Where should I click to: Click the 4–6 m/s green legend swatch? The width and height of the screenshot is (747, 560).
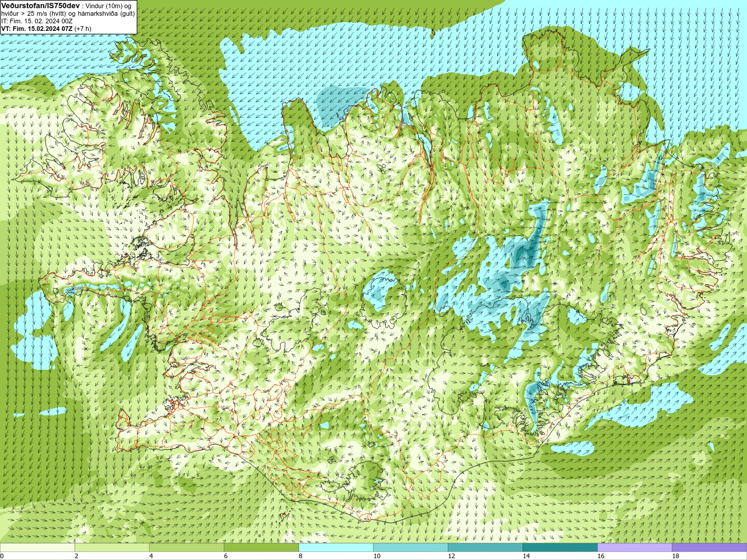click(187, 548)
